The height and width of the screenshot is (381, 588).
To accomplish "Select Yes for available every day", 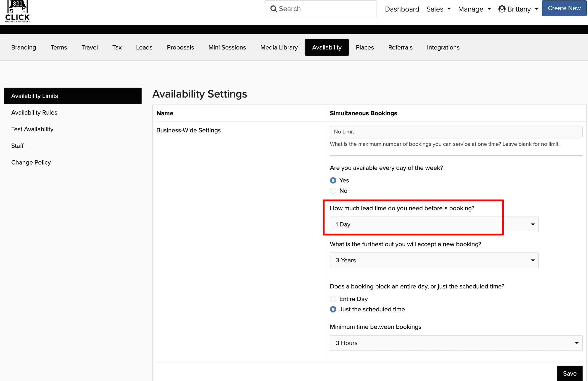I will pyautogui.click(x=333, y=181).
